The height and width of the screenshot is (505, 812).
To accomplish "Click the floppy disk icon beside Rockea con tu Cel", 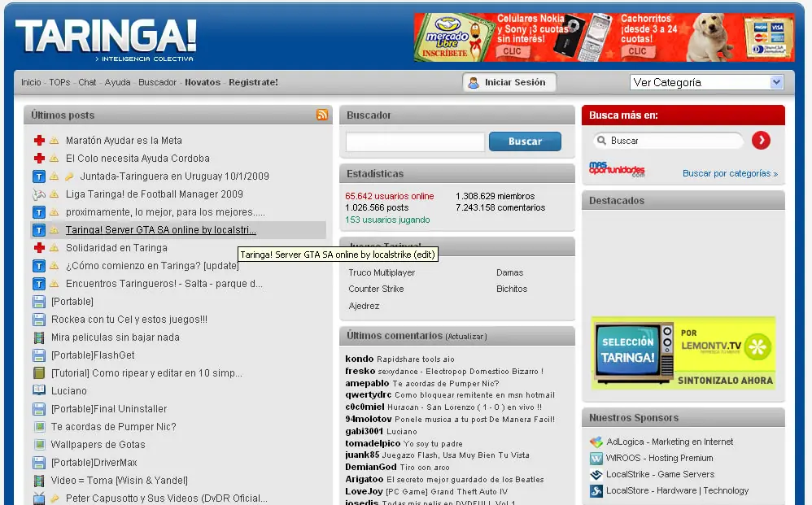I will [39, 320].
